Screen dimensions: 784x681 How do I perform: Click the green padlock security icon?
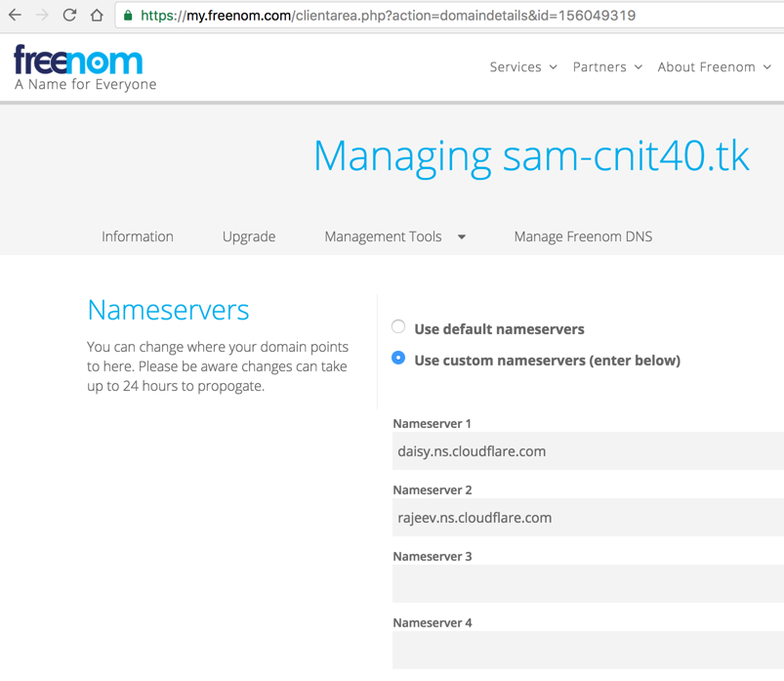128,16
